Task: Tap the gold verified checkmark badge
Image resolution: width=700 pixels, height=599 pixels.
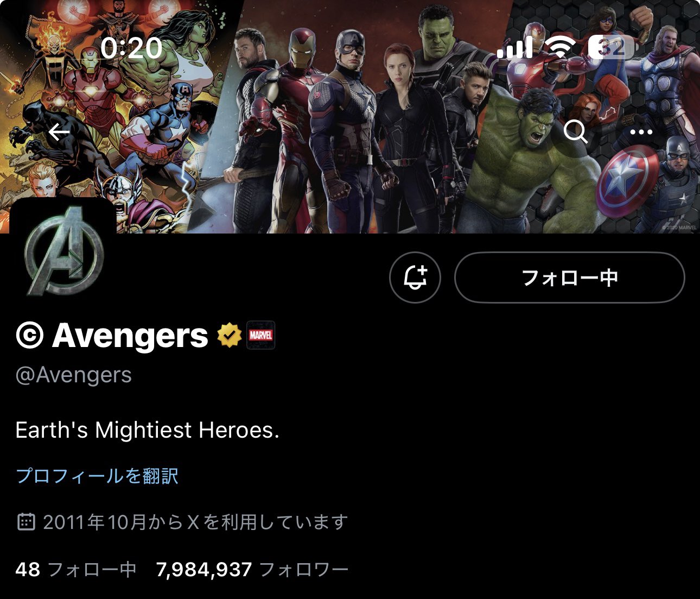Action: pyautogui.click(x=230, y=335)
